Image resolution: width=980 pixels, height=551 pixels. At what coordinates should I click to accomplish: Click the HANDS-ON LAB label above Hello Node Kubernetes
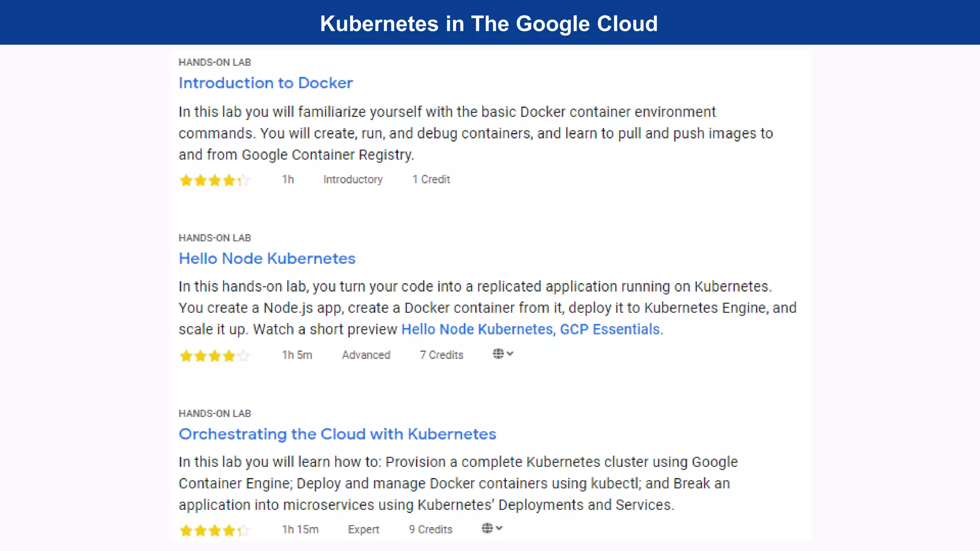(x=214, y=238)
